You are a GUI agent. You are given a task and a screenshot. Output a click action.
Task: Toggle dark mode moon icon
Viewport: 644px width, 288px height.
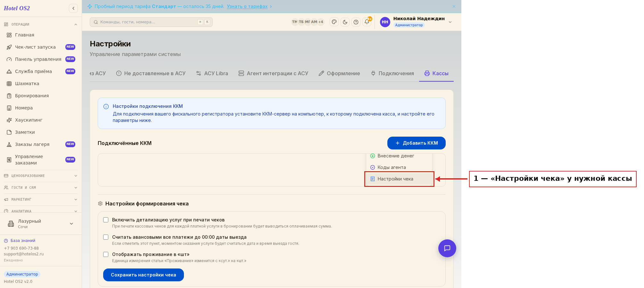(x=345, y=22)
